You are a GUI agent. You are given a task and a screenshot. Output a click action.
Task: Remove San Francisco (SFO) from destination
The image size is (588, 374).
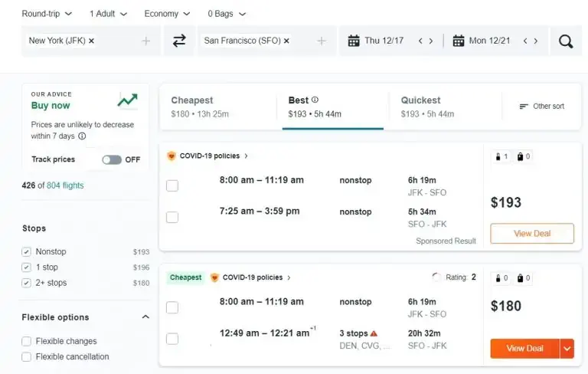(x=286, y=41)
